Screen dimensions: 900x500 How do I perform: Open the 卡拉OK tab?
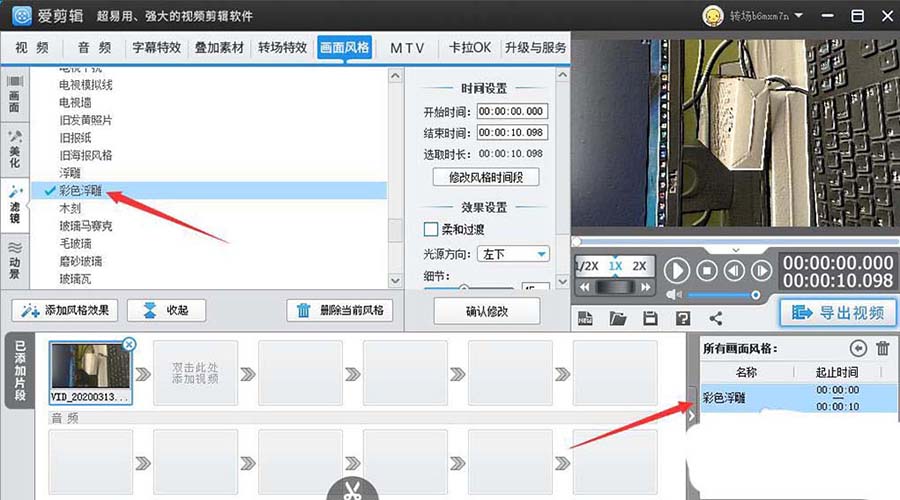pos(470,48)
